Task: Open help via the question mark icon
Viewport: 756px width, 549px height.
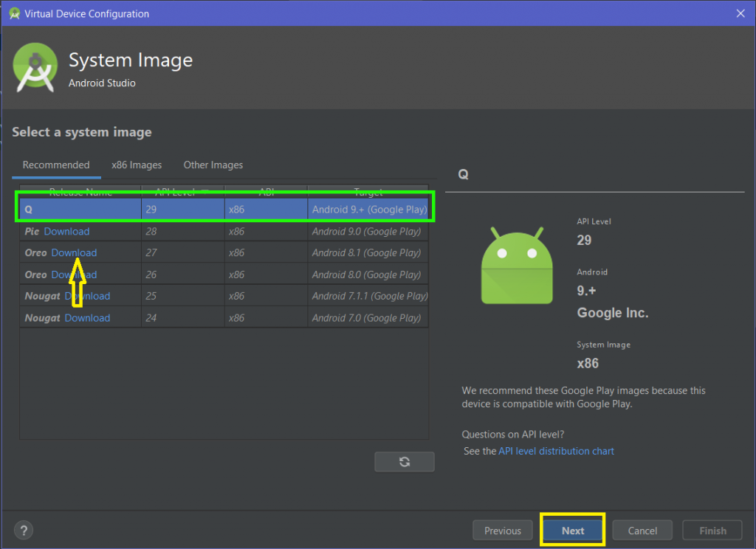Action: click(x=23, y=530)
